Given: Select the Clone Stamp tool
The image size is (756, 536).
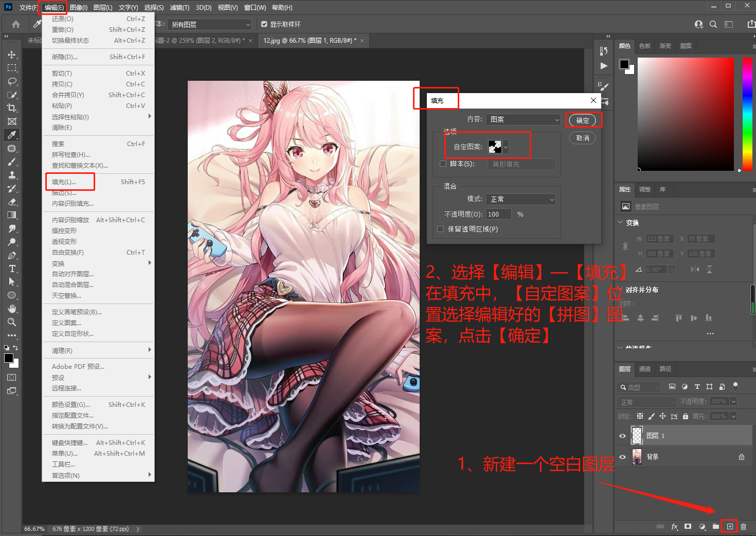Looking at the screenshot, I should pos(12,175).
